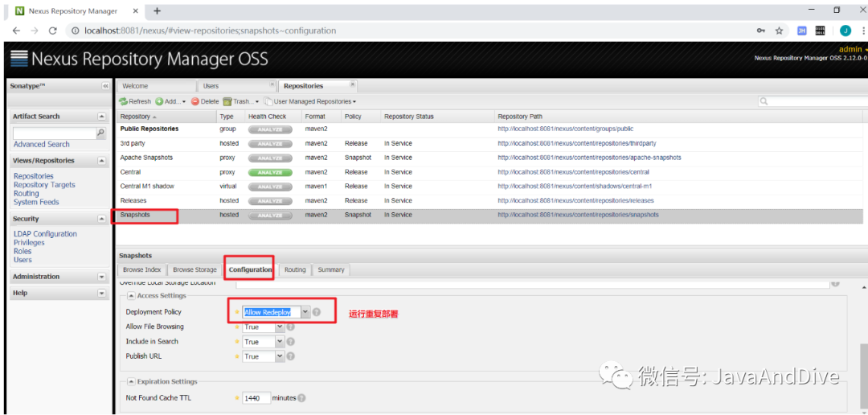Click help icon beside Publish URL
This screenshot has height=415, width=868.
point(291,357)
